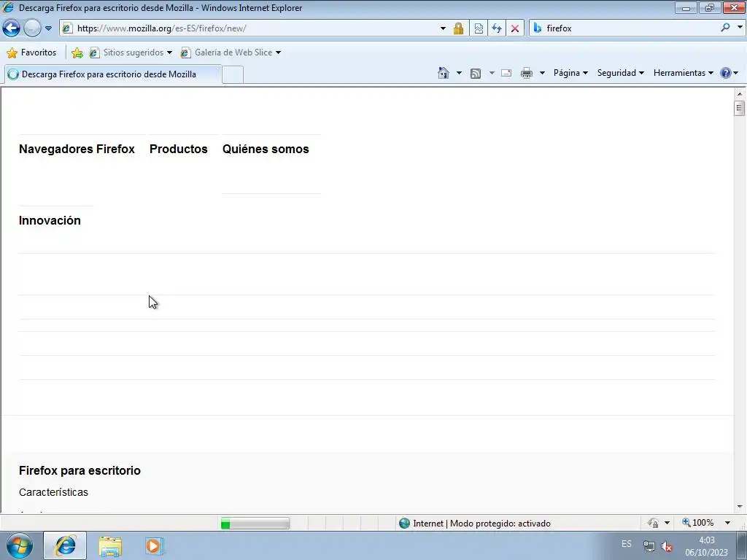View the security lock icon report

458,28
